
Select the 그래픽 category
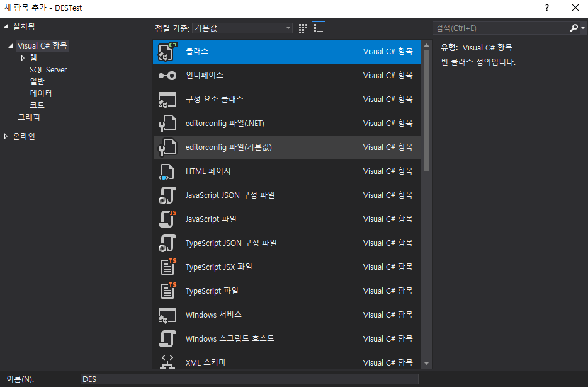click(x=29, y=117)
